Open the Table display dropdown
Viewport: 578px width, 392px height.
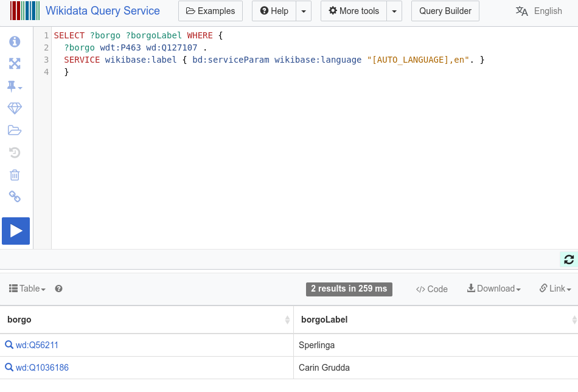[x=27, y=289]
